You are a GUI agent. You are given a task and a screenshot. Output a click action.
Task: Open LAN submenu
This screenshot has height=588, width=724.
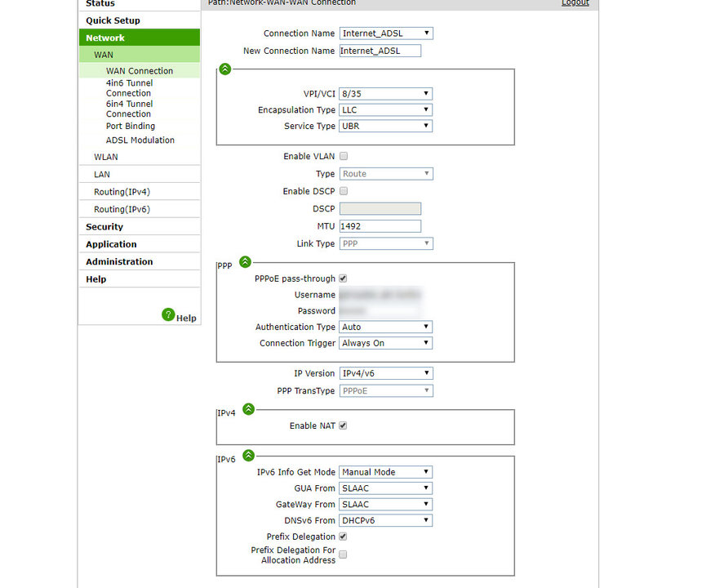140,174
